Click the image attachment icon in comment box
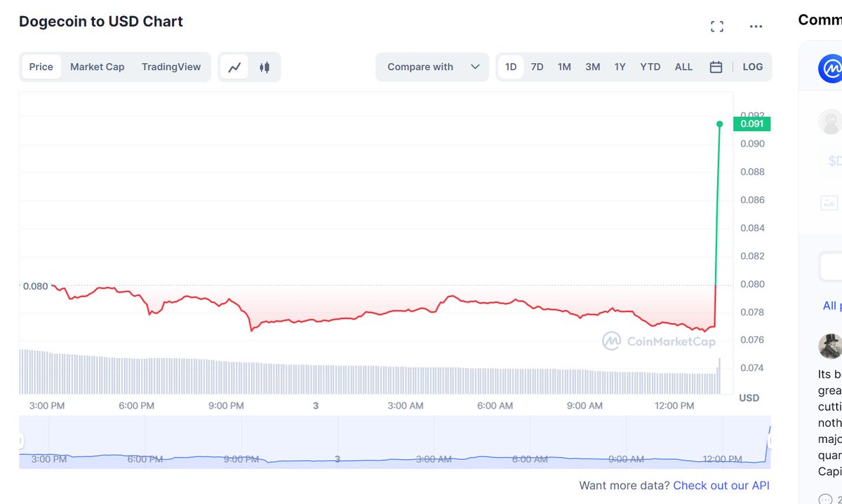 point(829,203)
